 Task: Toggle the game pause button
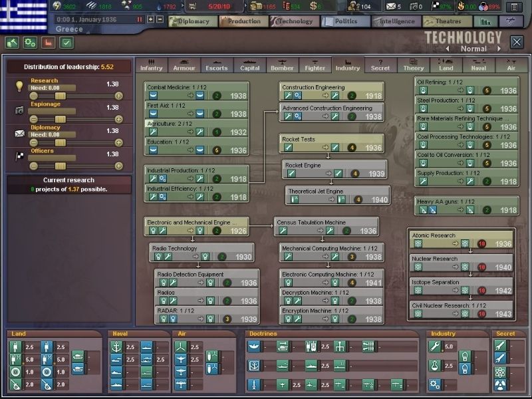pos(140,20)
